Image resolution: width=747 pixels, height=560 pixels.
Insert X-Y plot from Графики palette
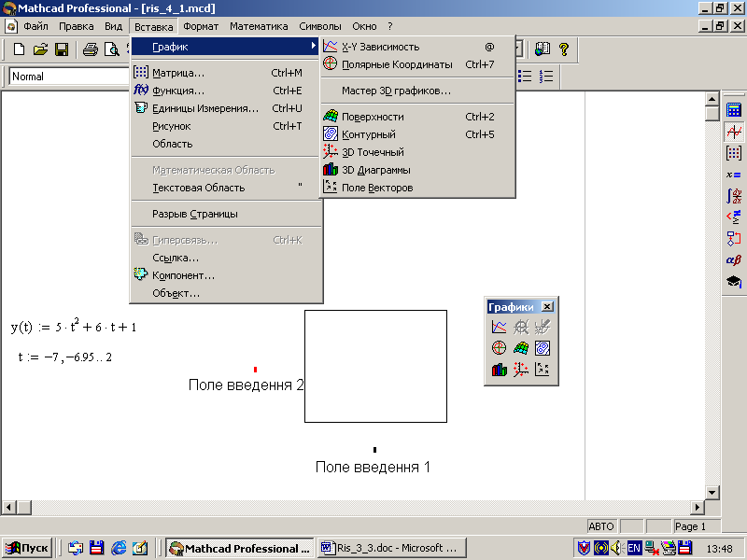click(x=500, y=327)
